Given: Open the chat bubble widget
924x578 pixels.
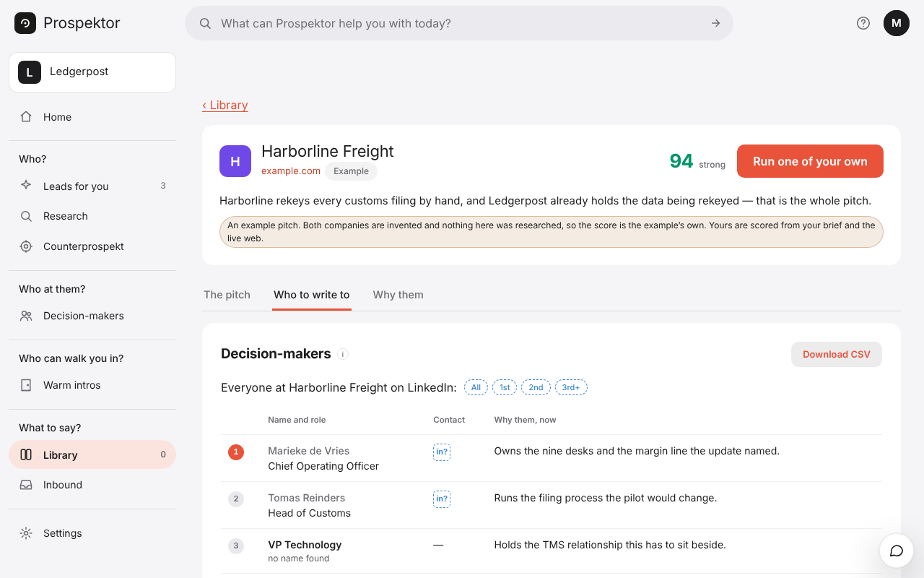Looking at the screenshot, I should pos(897,551).
